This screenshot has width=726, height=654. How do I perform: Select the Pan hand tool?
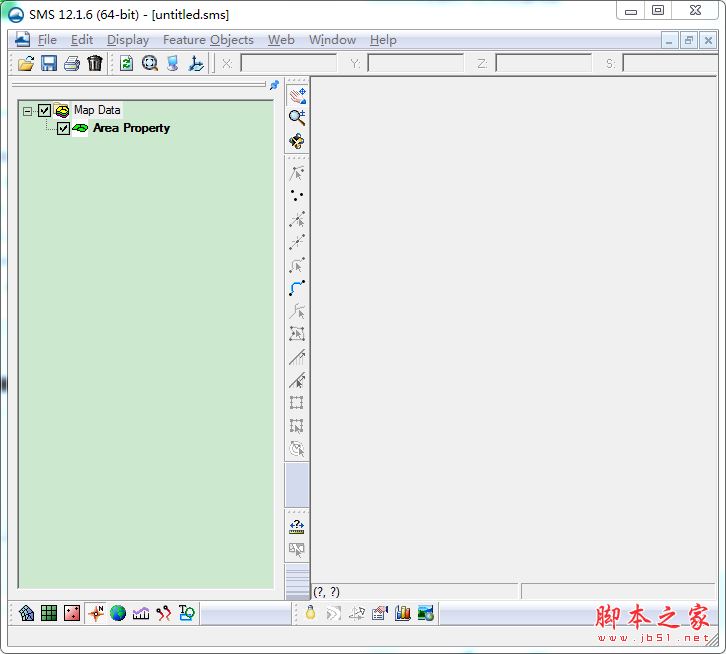tap(297, 95)
